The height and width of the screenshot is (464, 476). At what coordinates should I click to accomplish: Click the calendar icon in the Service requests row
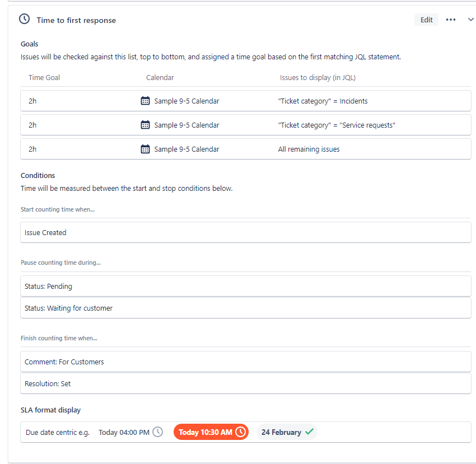pos(145,125)
